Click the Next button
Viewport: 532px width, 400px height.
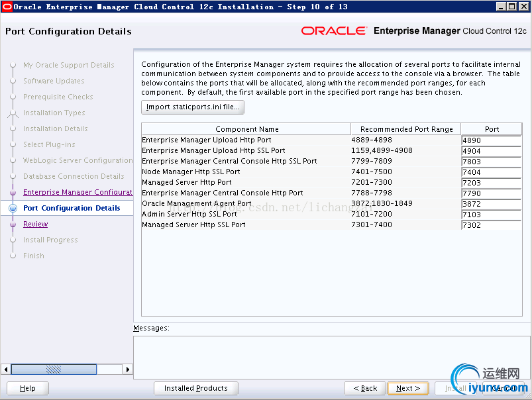tap(408, 388)
